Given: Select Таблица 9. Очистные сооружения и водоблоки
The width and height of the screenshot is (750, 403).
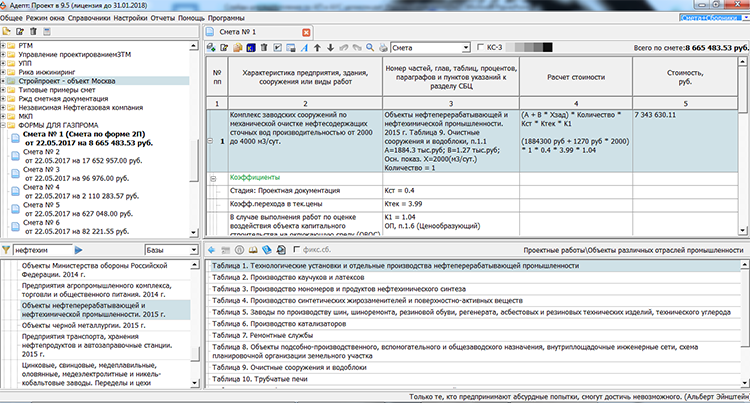Looking at the screenshot, I should click(x=289, y=368).
